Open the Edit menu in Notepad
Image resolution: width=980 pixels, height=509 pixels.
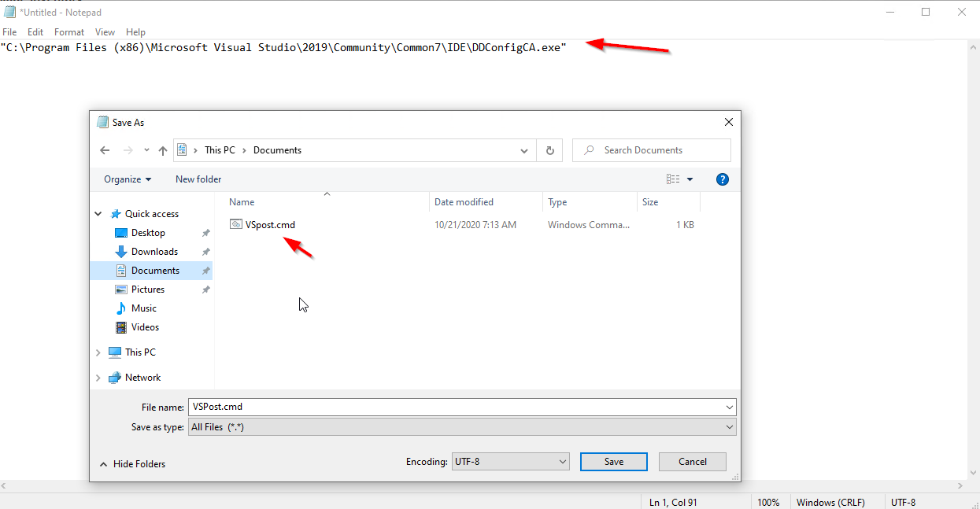pyautogui.click(x=35, y=32)
